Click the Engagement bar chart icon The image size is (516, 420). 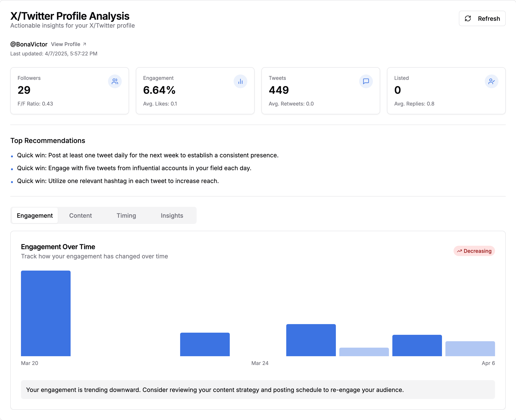pos(240,81)
